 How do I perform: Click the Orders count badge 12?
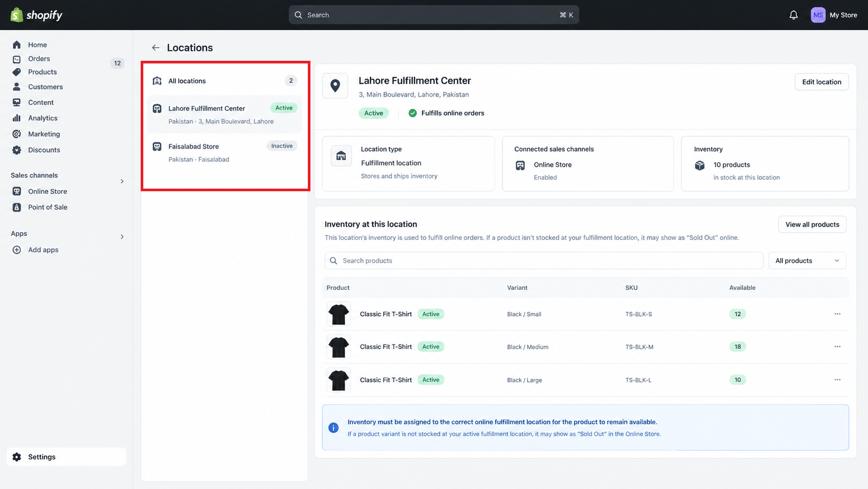[117, 63]
